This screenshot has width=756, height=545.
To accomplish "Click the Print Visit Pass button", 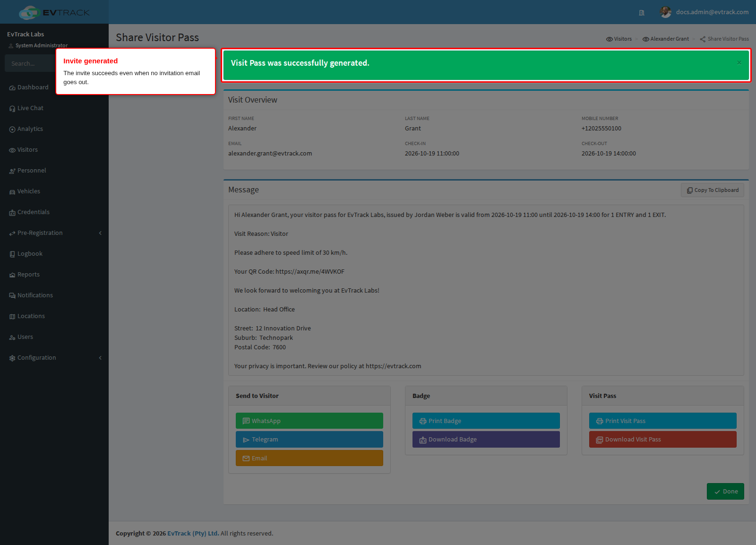I will tap(663, 421).
